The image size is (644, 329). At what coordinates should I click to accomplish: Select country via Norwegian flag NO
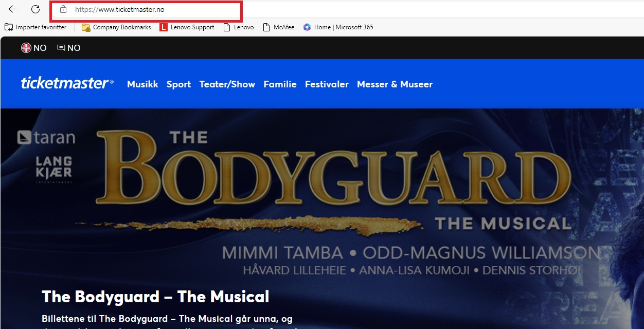(x=34, y=48)
